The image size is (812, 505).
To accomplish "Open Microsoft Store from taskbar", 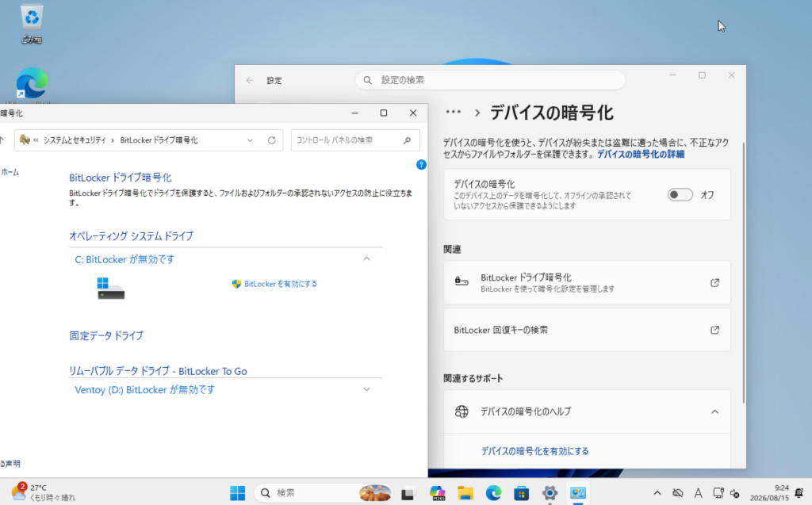I will [x=522, y=493].
